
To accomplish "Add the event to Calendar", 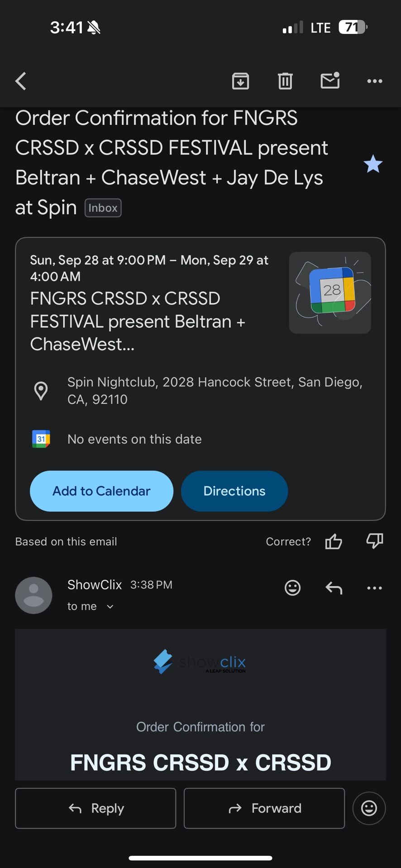I will point(101,491).
